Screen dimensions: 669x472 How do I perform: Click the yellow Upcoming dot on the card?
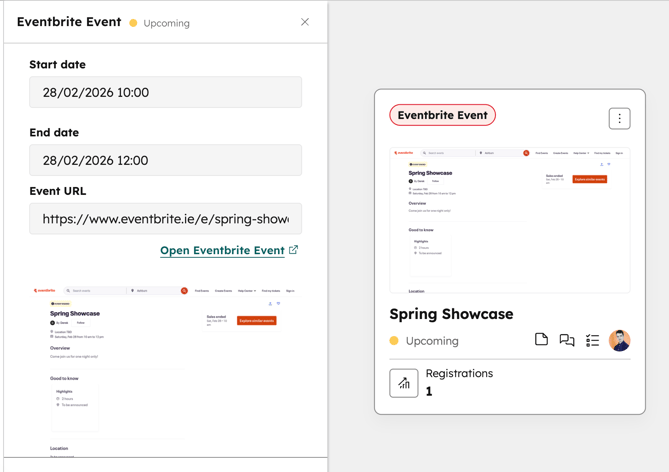click(394, 341)
